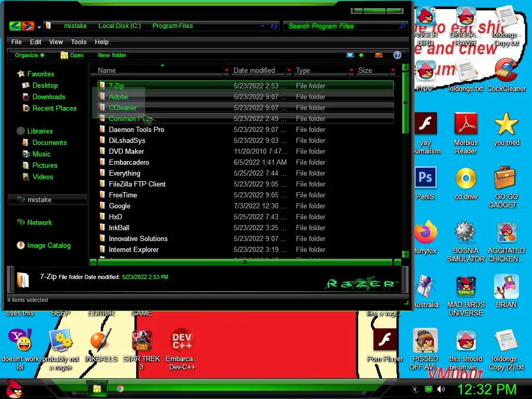Open the Name column filter dropdown
Image resolution: width=532 pixels, height=399 pixels.
pos(227,70)
